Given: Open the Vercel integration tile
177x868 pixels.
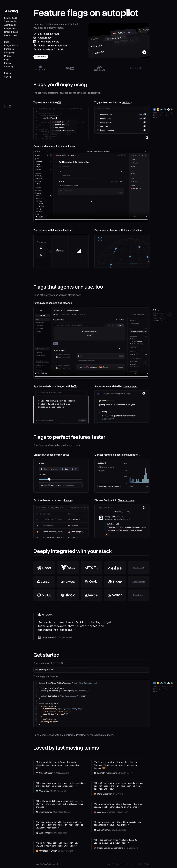Looking at the screenshot, I should coord(91,595).
